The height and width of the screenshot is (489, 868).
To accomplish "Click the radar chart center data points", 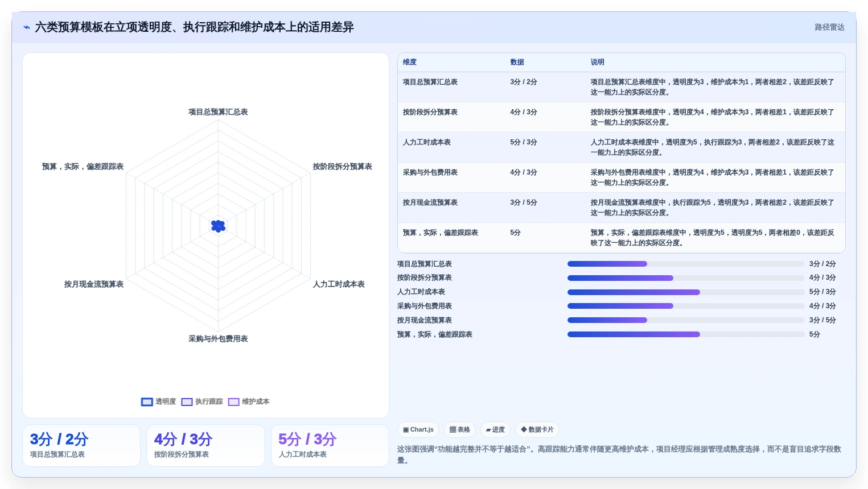I will tap(218, 226).
